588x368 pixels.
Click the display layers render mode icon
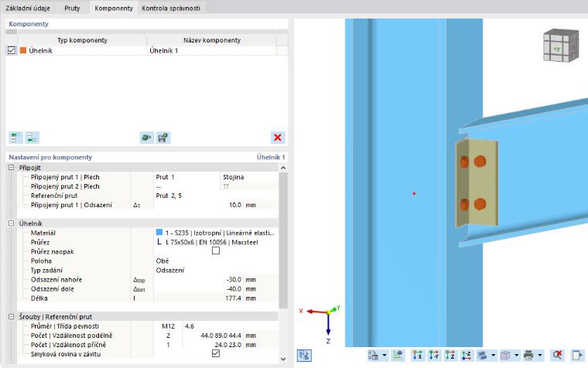tap(483, 356)
